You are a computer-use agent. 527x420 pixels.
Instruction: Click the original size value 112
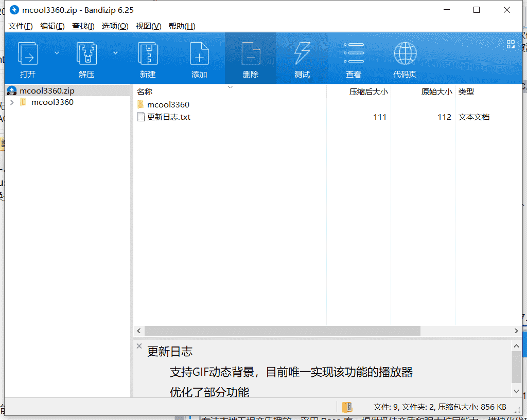(444, 117)
